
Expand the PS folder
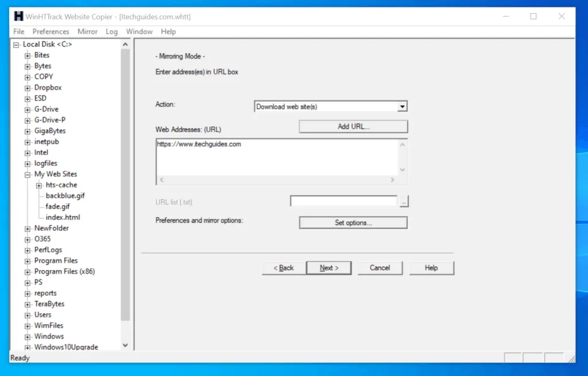pos(28,283)
